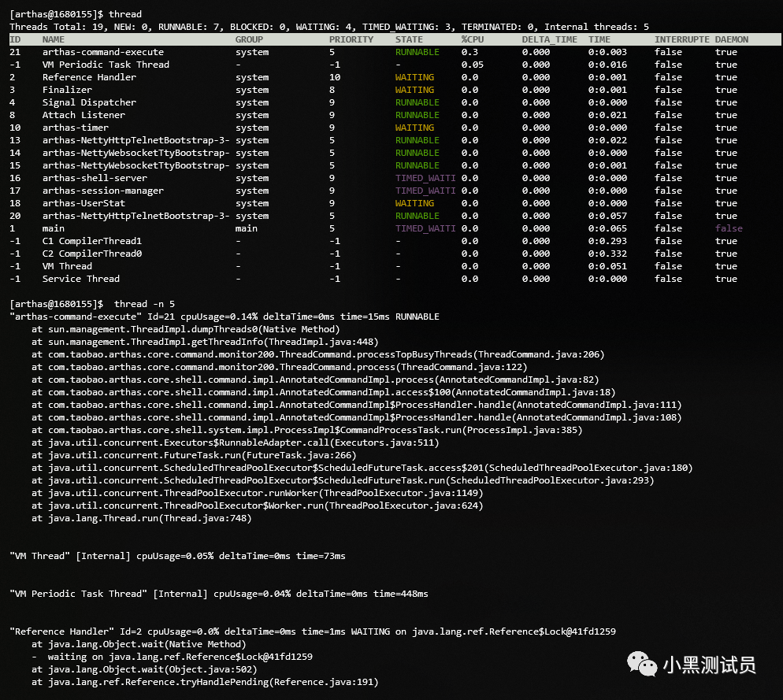Click the 0:0.332 time value
This screenshot has height=700, width=783.
[607, 254]
